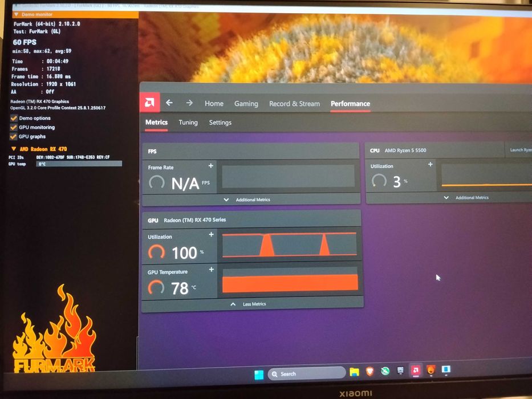Click the 60 FPS readout in FurMark
This screenshot has height=399, width=532.
(25, 42)
